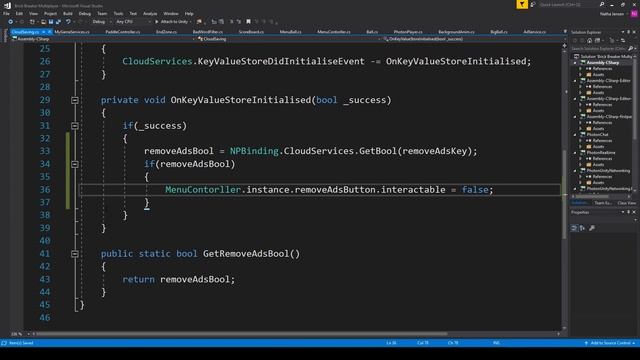Collapse the OnKeyValueStoreInitialised method at line 29
This screenshot has width=640, height=360.
click(x=75, y=100)
